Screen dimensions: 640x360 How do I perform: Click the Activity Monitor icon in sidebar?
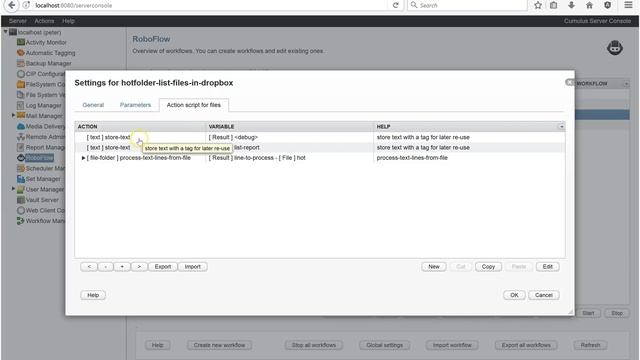(21, 42)
